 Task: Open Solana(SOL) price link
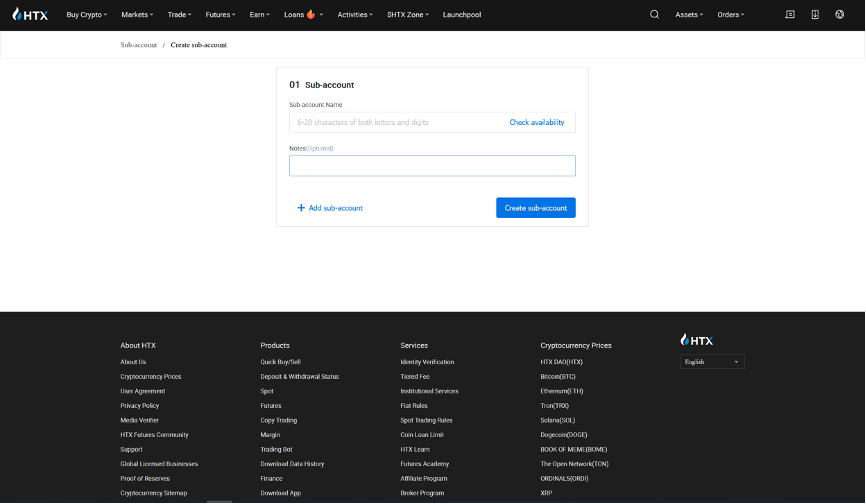(557, 420)
